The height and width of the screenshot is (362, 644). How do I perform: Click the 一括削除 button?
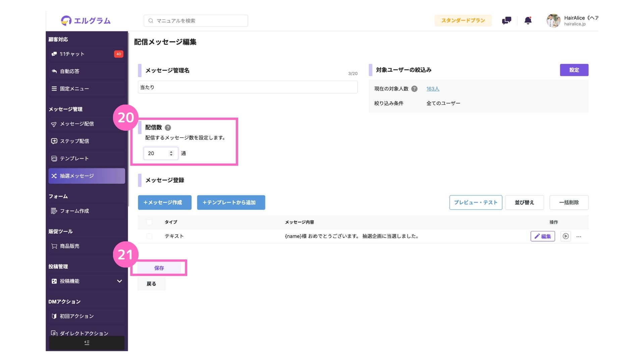569,202
